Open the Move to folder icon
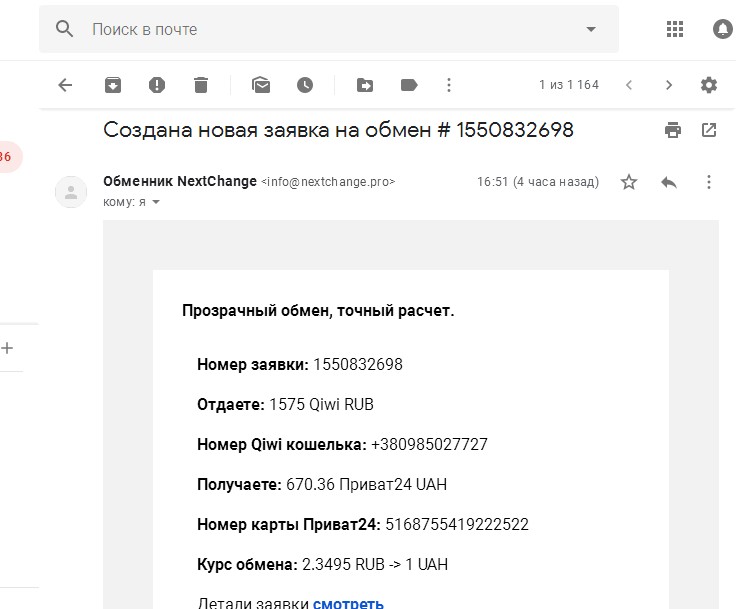This screenshot has height=609, width=736. coord(365,85)
